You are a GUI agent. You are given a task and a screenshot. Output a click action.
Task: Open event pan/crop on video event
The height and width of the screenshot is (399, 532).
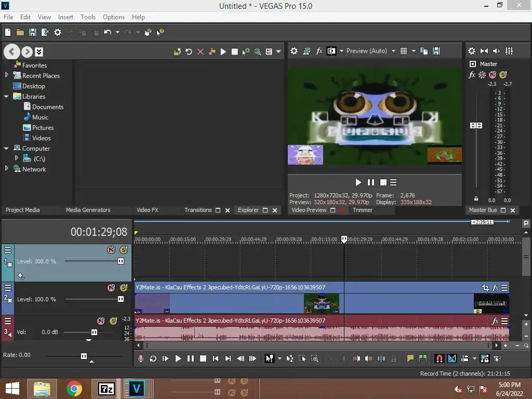pyautogui.click(x=486, y=288)
